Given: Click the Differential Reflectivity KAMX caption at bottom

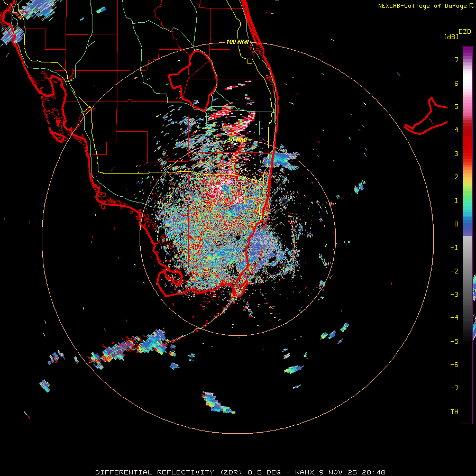Looking at the screenshot, I should [240, 472].
